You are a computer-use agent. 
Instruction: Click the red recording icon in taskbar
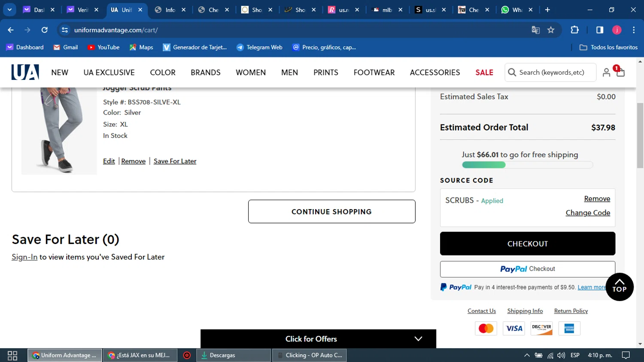pyautogui.click(x=187, y=355)
